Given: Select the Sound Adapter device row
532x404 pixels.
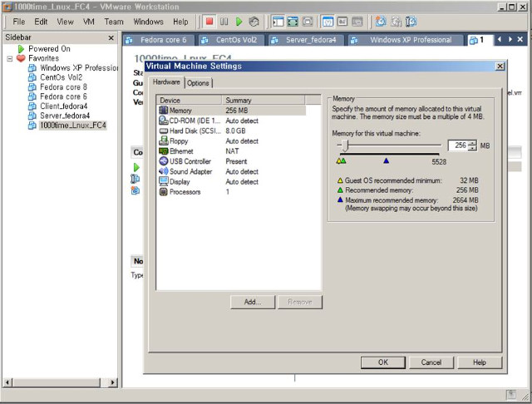Looking at the screenshot, I should pyautogui.click(x=232, y=171).
